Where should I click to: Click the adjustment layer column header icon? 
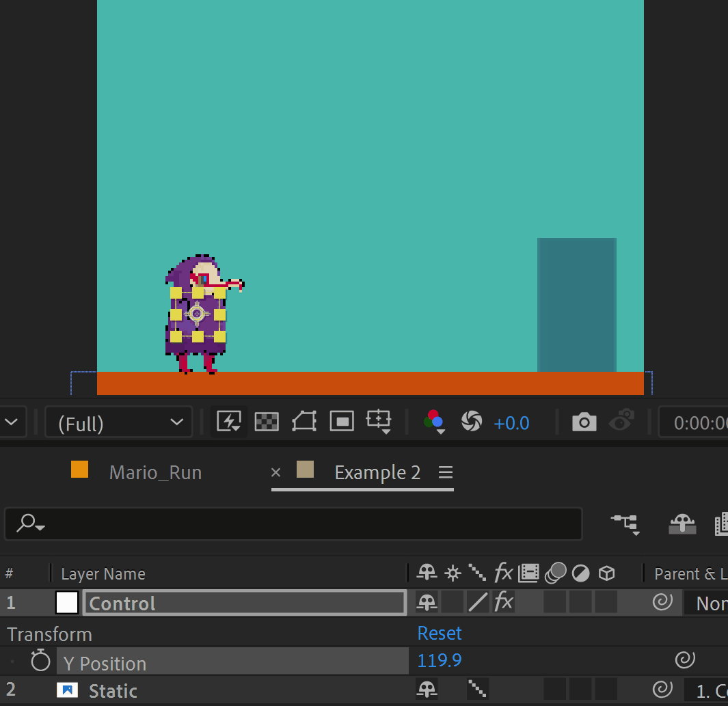580,573
